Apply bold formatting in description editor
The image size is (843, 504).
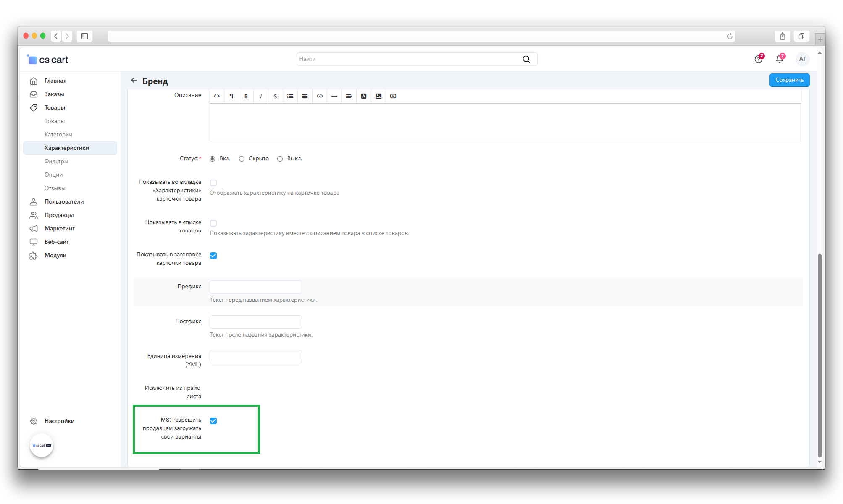coord(246,96)
